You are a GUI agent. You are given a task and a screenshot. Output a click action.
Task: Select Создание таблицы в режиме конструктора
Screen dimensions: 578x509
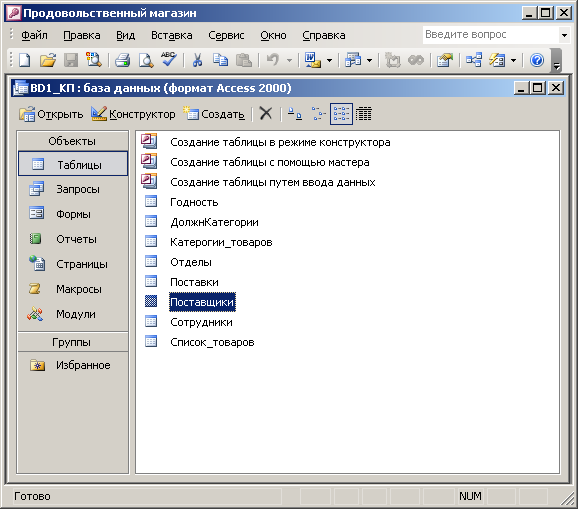[x=280, y=142]
